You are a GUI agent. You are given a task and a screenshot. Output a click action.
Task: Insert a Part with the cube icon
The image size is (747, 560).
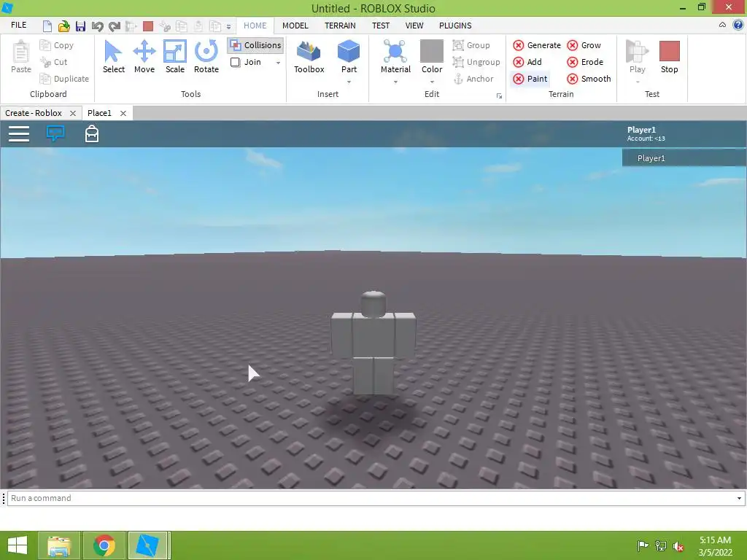(349, 52)
